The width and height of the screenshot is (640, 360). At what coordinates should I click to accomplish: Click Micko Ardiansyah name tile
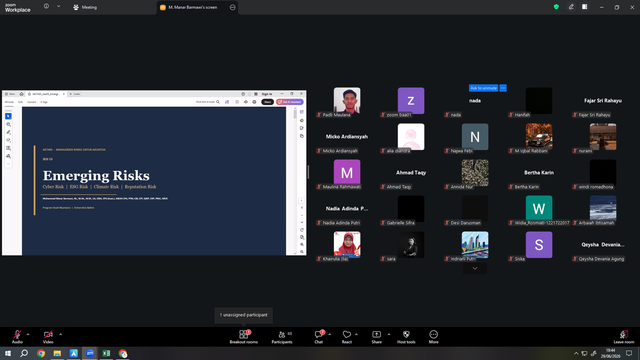point(347,136)
